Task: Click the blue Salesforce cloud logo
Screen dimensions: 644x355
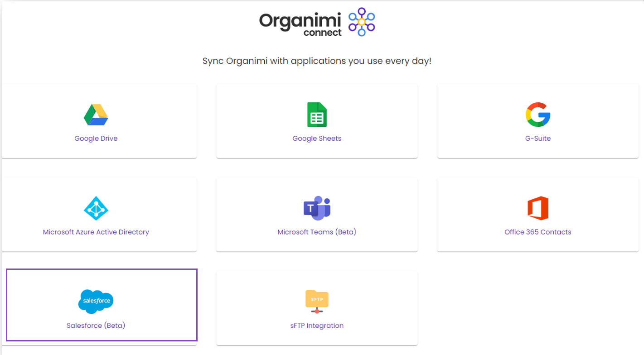Action: pos(96,302)
